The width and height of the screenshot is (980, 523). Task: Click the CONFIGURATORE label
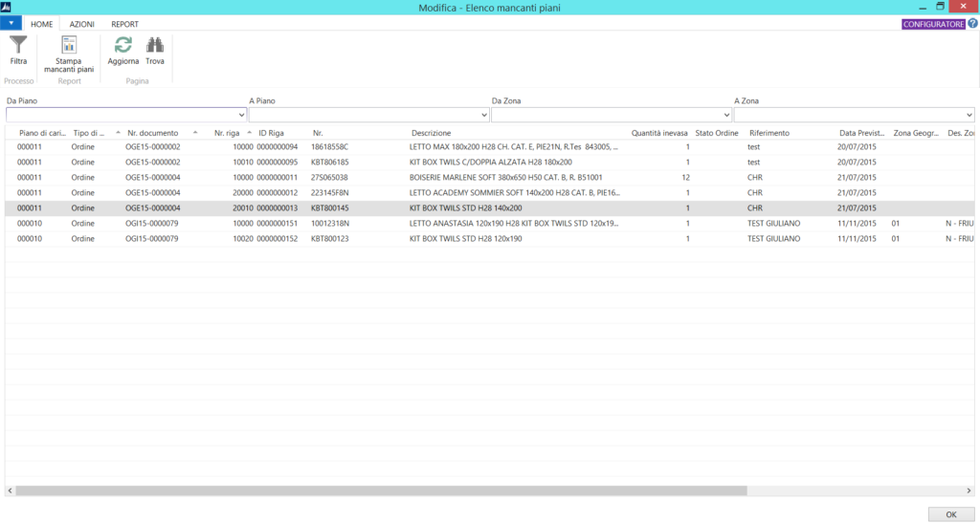(934, 24)
